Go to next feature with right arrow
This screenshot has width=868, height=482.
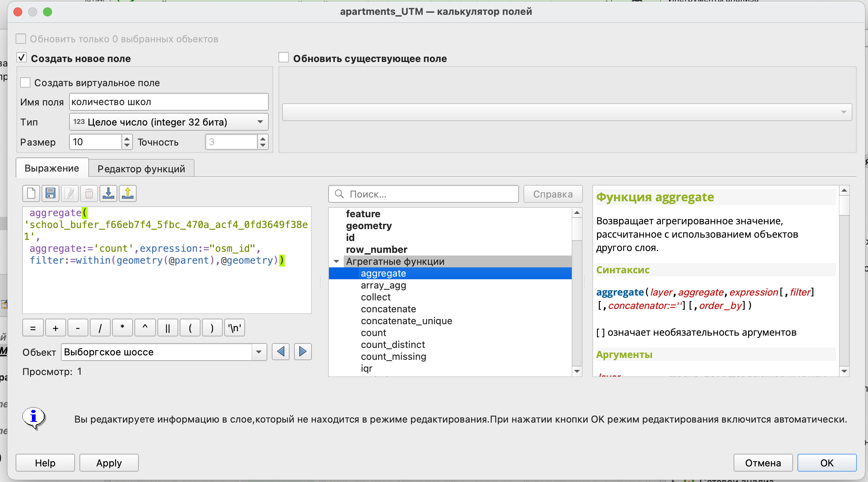tap(303, 352)
